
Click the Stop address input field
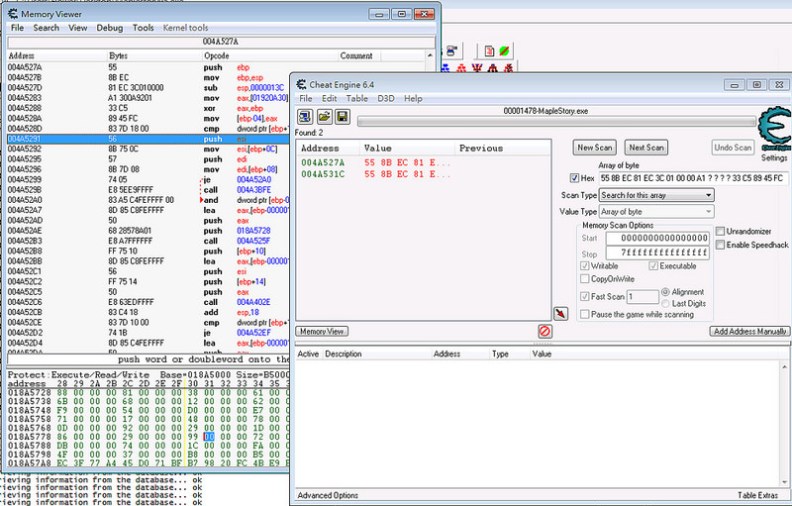point(658,252)
